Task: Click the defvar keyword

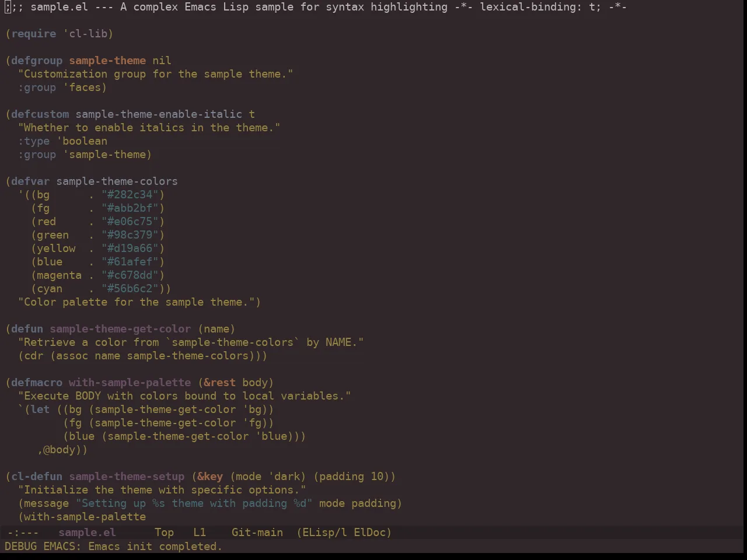Action: point(30,181)
